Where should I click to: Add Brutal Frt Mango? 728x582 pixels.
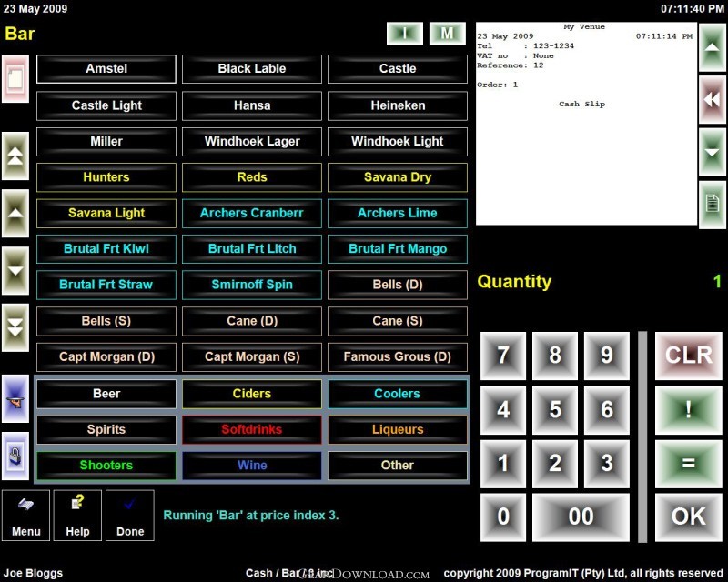[398, 249]
